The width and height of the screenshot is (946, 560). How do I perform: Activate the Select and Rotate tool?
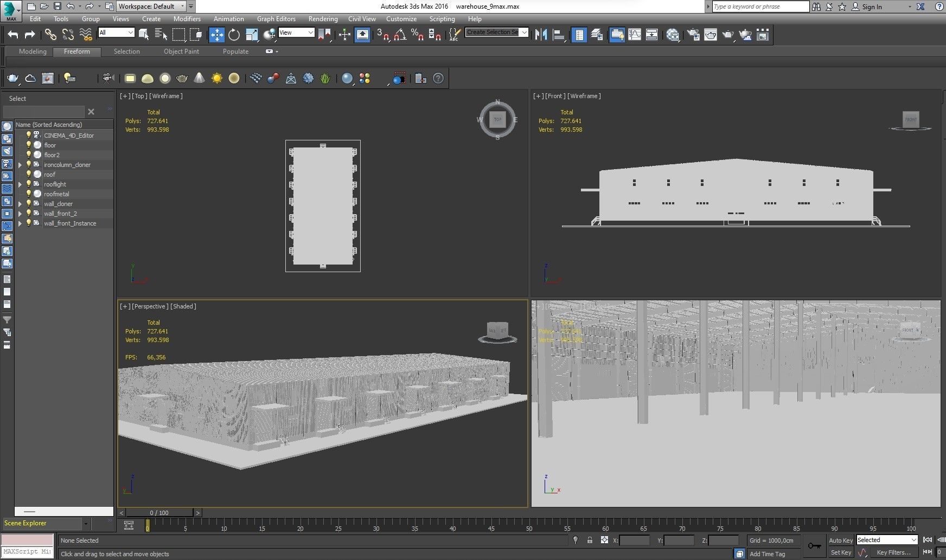coord(234,35)
